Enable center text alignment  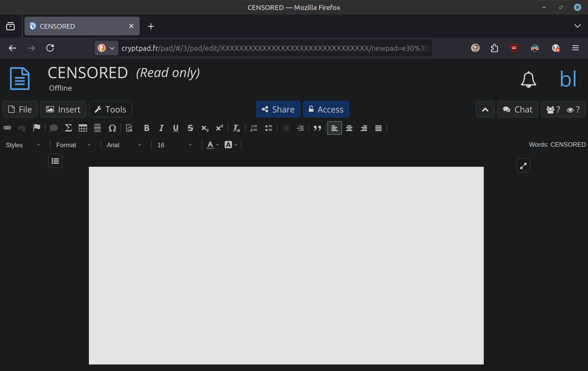(349, 128)
